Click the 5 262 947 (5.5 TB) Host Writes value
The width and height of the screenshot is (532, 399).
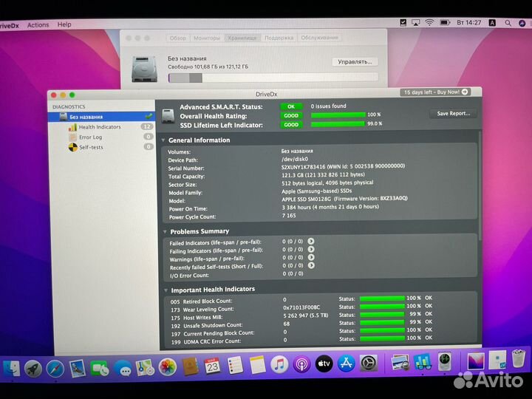click(306, 316)
